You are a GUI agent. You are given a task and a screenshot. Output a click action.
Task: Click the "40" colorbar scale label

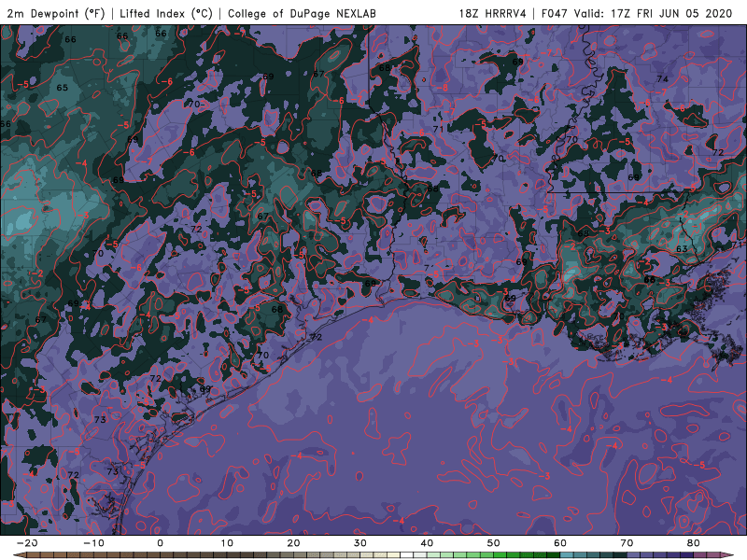(x=427, y=543)
